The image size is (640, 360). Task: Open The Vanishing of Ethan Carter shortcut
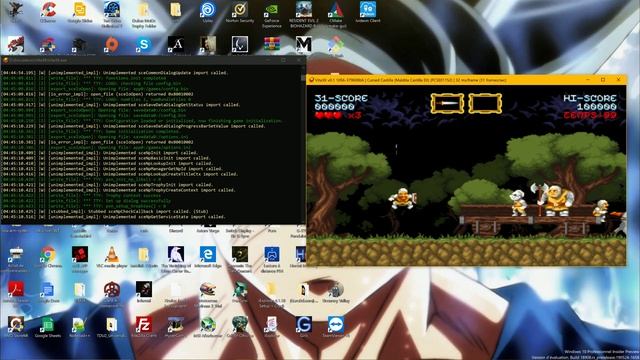tap(176, 260)
